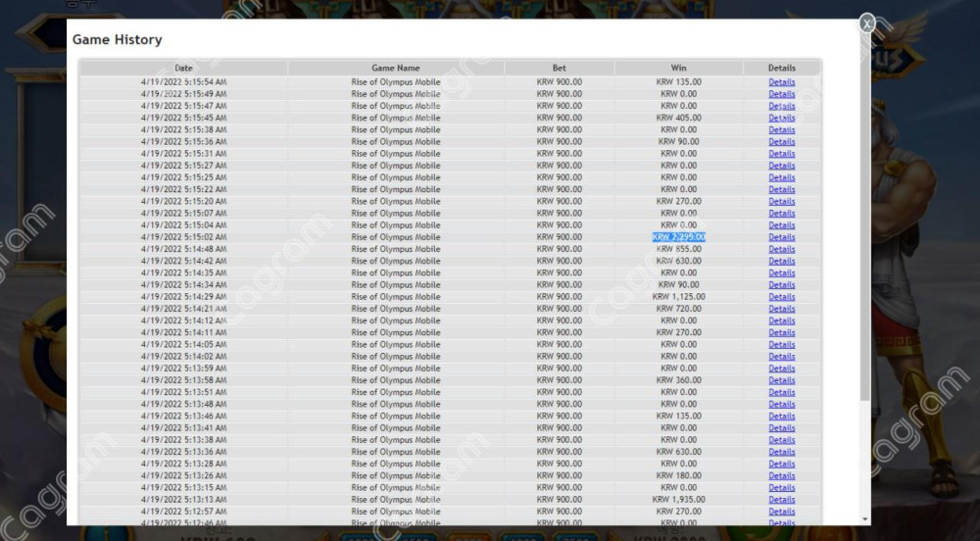Show Details for the KRW 720.00 win
This screenshot has width=980, height=541.
click(x=781, y=309)
